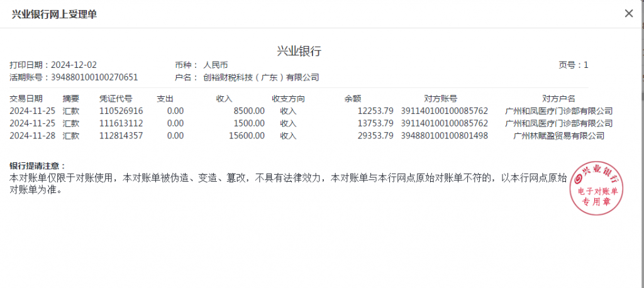Click the 对方户名 column header

click(559, 99)
